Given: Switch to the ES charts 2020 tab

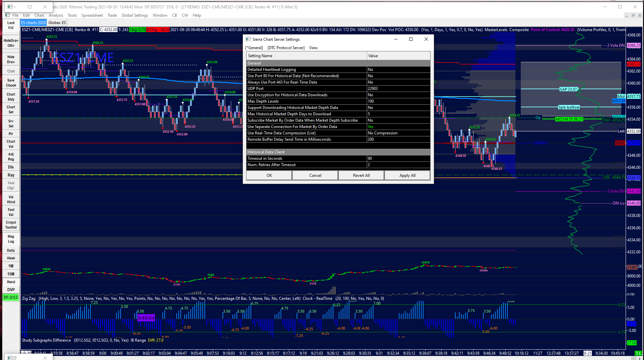Looking at the screenshot, I should [33, 23].
